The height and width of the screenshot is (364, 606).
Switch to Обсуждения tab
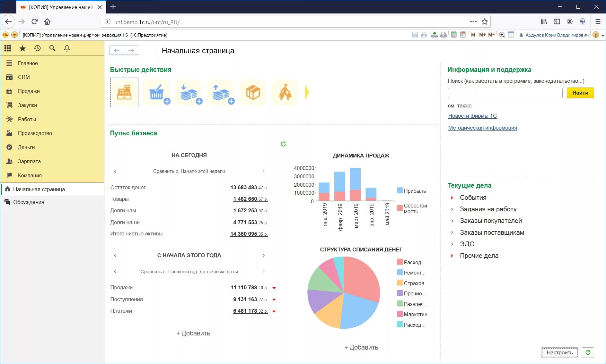(52, 202)
